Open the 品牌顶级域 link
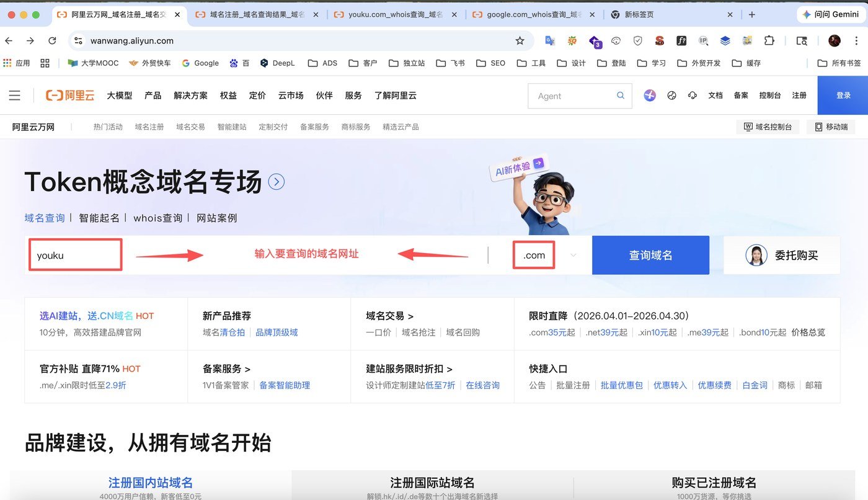868x500 pixels. point(277,333)
